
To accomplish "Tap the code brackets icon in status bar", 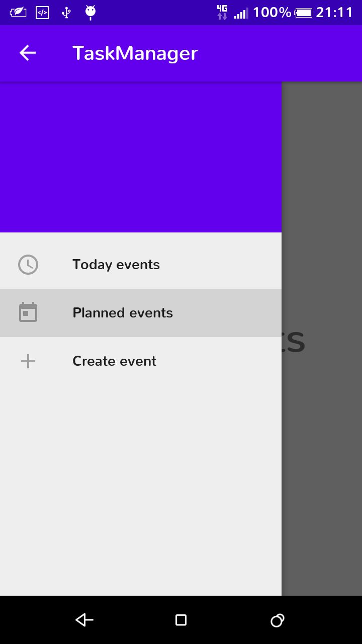I will tap(42, 13).
